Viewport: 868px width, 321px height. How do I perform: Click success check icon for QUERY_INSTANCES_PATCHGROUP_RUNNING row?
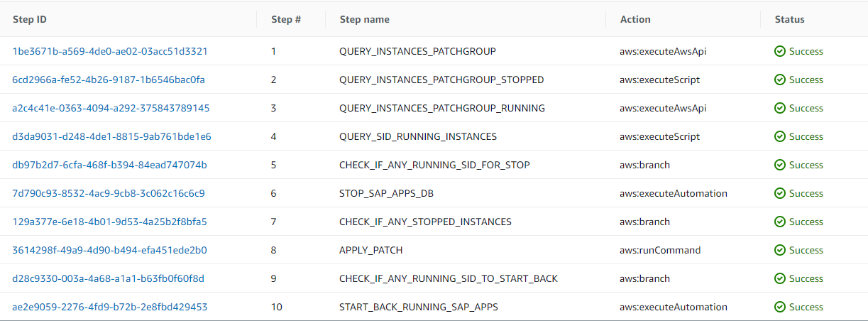(x=780, y=108)
